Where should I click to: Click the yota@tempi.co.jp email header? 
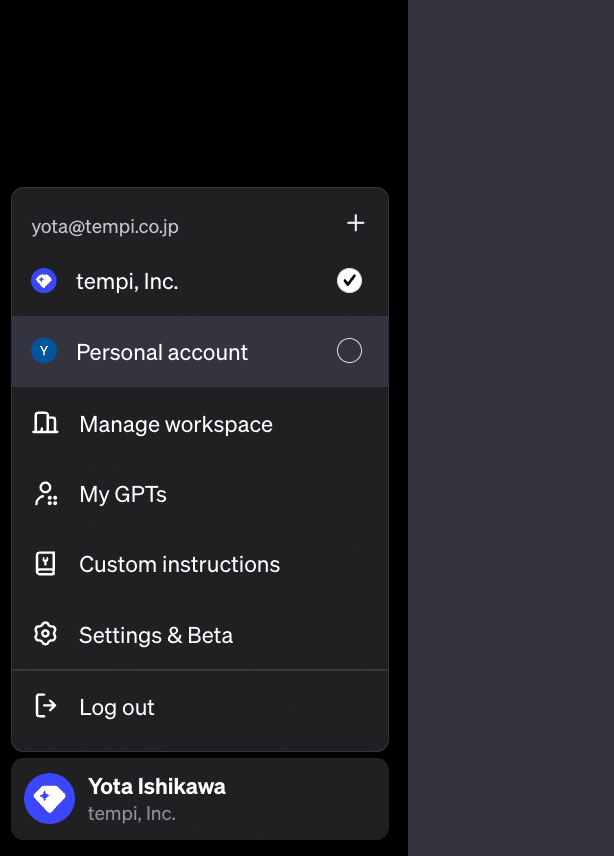click(x=105, y=227)
